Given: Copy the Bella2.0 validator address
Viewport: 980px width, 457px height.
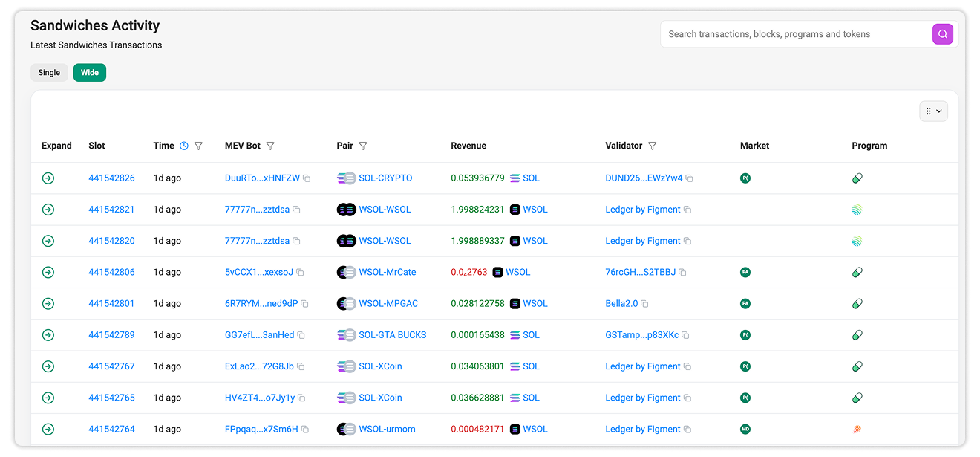Looking at the screenshot, I should click(x=644, y=304).
